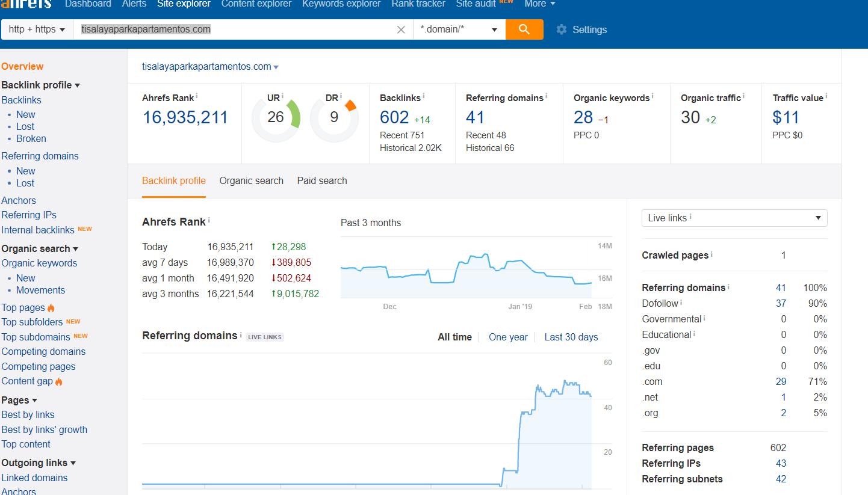The height and width of the screenshot is (495, 868).
Task: Click info icon beside Educational row
Action: (x=694, y=334)
